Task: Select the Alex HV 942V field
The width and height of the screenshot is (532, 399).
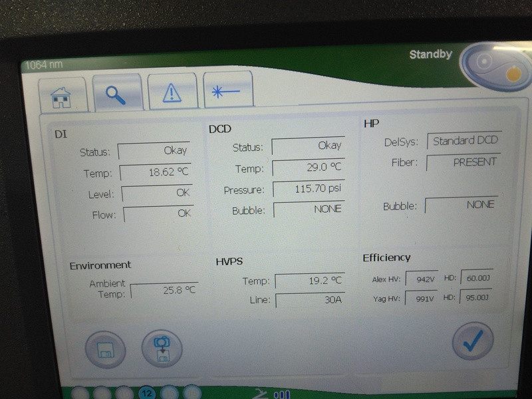Action: [x=422, y=279]
